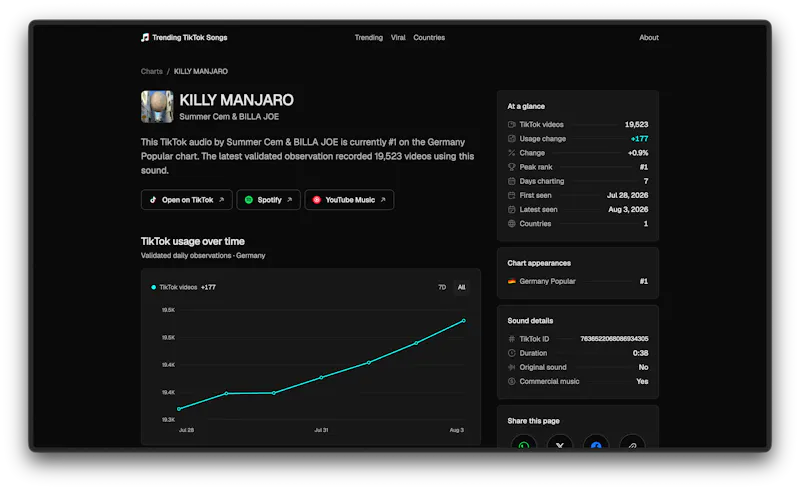
Task: Share the page on X
Action: tap(560, 442)
